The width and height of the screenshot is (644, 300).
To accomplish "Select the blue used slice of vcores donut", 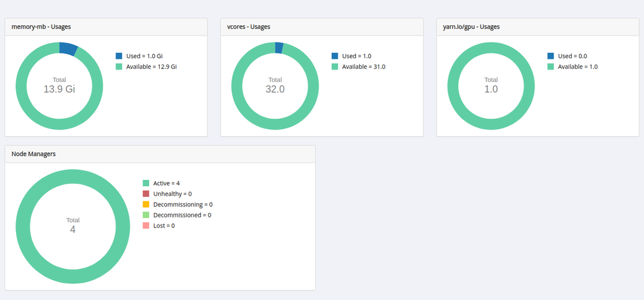I will (x=279, y=48).
